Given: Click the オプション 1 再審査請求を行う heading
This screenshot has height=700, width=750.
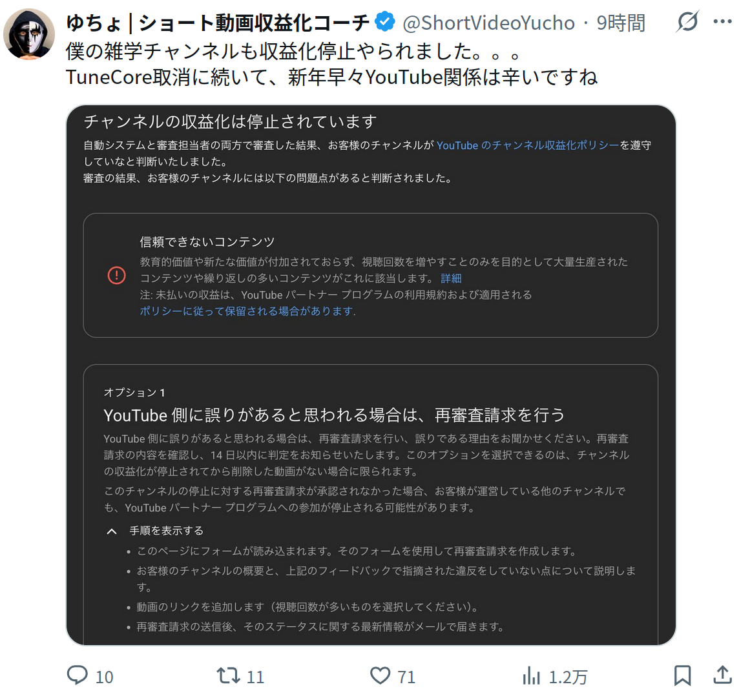Looking at the screenshot, I should coord(334,415).
